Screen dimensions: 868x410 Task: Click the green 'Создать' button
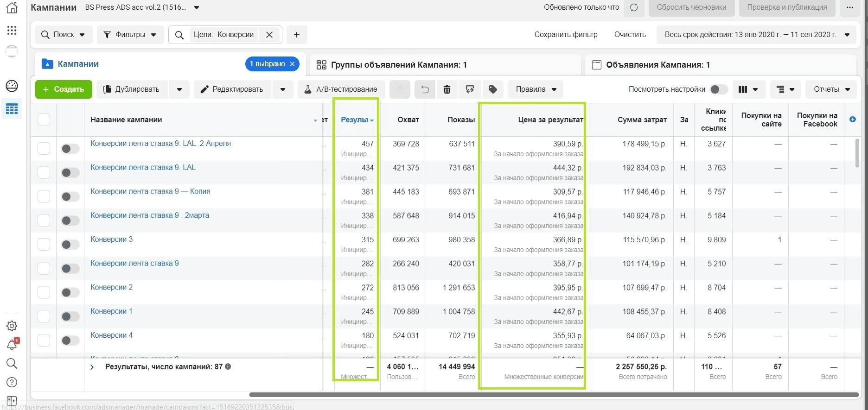64,89
